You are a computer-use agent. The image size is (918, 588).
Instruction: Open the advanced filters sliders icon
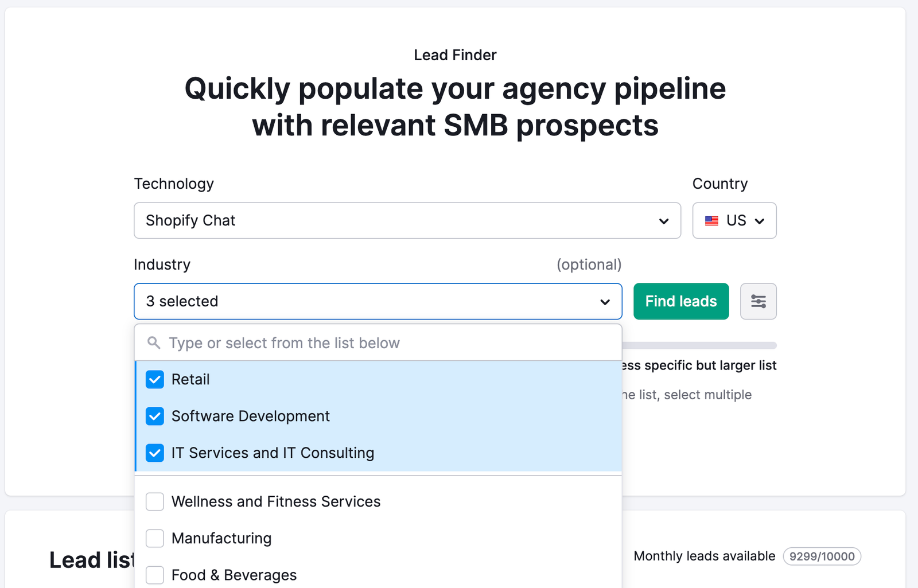coord(758,301)
